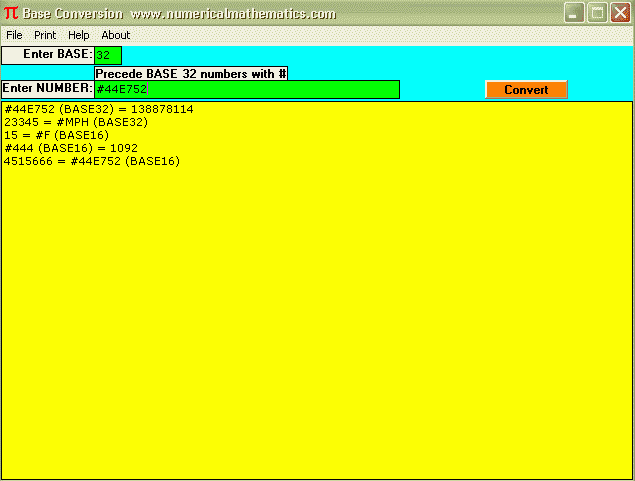The height and width of the screenshot is (481, 635).
Task: Click the 'Enter NUMBER:' label
Action: [x=48, y=89]
